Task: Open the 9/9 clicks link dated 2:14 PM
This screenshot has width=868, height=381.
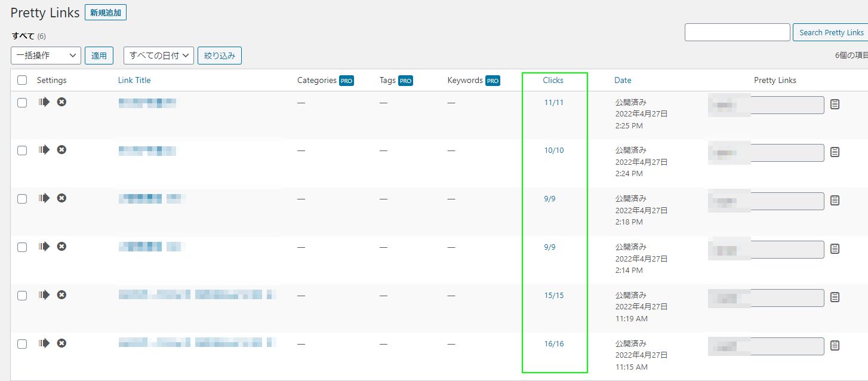Action: (x=550, y=247)
